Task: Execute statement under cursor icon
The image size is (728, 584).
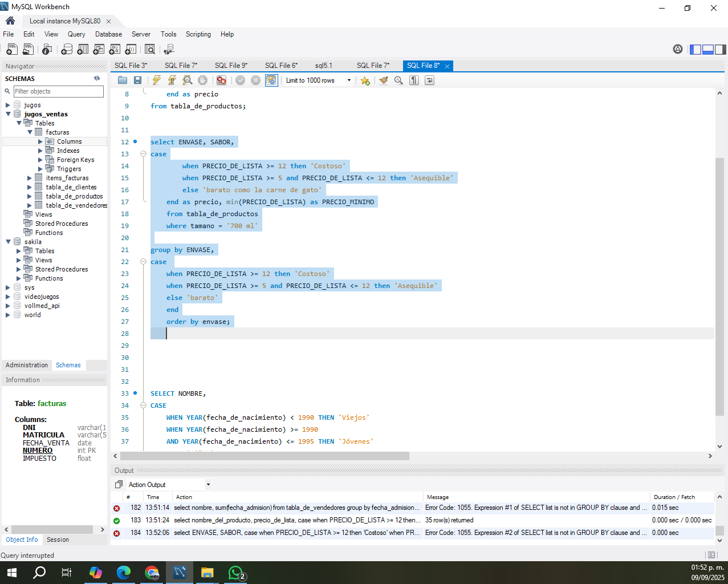Action: (x=172, y=80)
